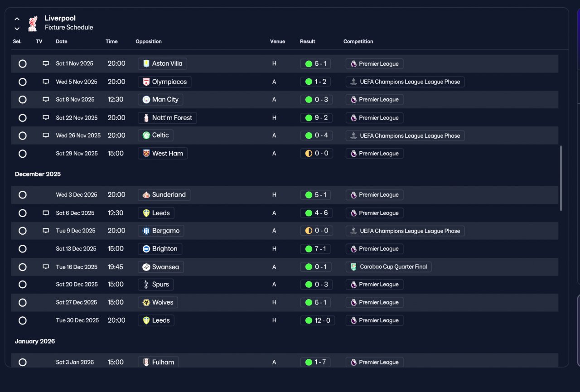580x392 pixels.
Task: Click the Wolves club badge
Action: pyautogui.click(x=146, y=303)
